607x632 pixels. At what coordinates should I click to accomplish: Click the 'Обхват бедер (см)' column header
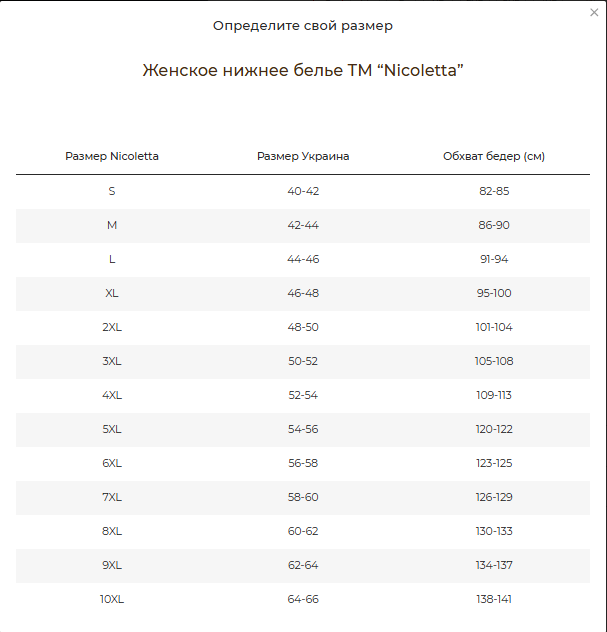coord(494,156)
